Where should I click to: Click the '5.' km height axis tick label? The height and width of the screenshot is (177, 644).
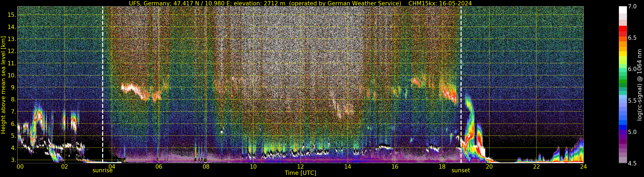13,136
